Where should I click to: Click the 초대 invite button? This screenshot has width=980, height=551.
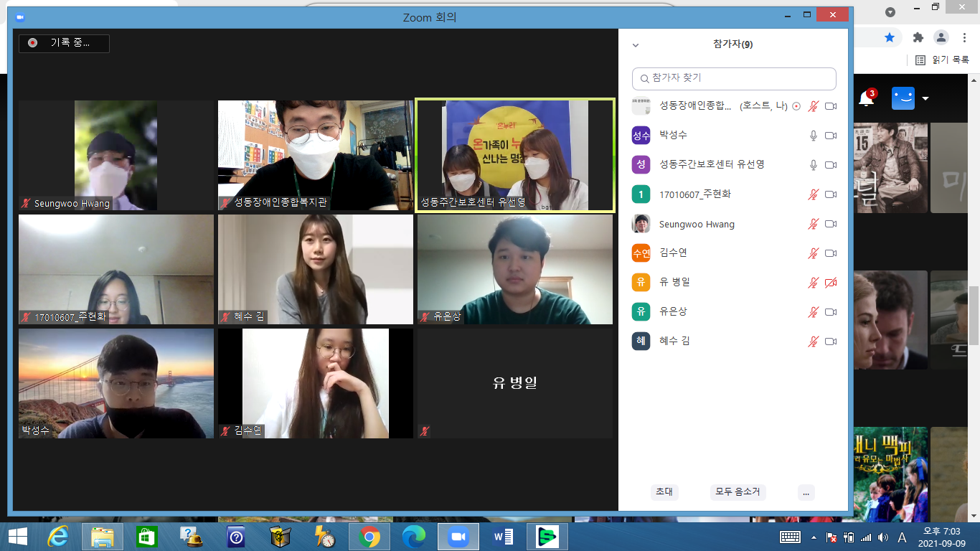pos(664,492)
